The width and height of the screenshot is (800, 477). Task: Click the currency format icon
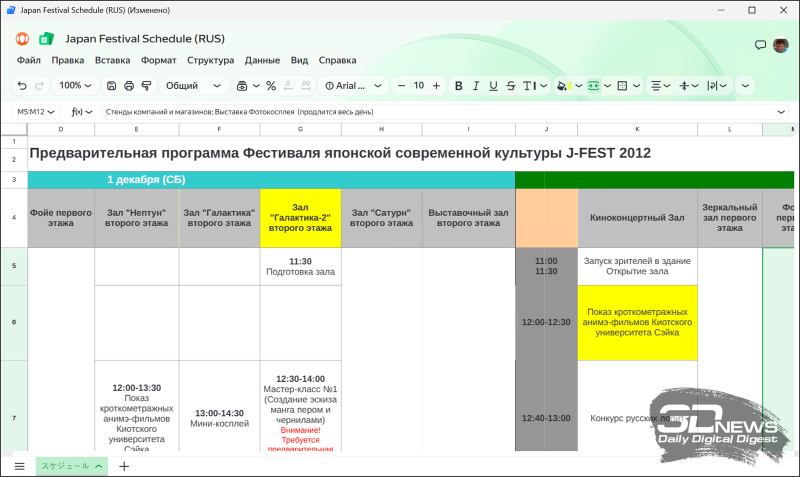pyautogui.click(x=242, y=86)
